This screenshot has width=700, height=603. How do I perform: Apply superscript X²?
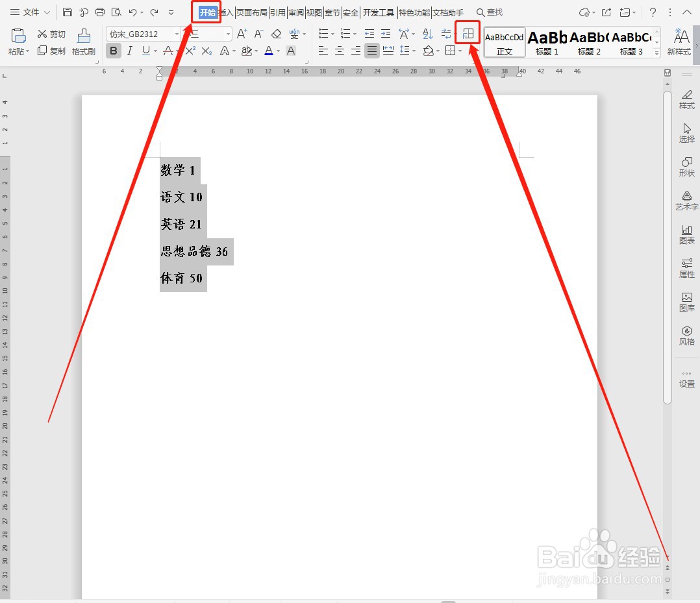pos(191,51)
